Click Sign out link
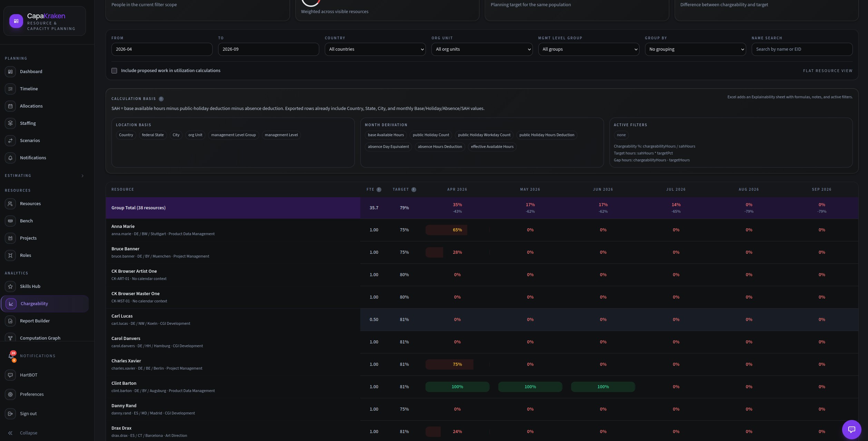The width and height of the screenshot is (868, 441). click(x=28, y=414)
